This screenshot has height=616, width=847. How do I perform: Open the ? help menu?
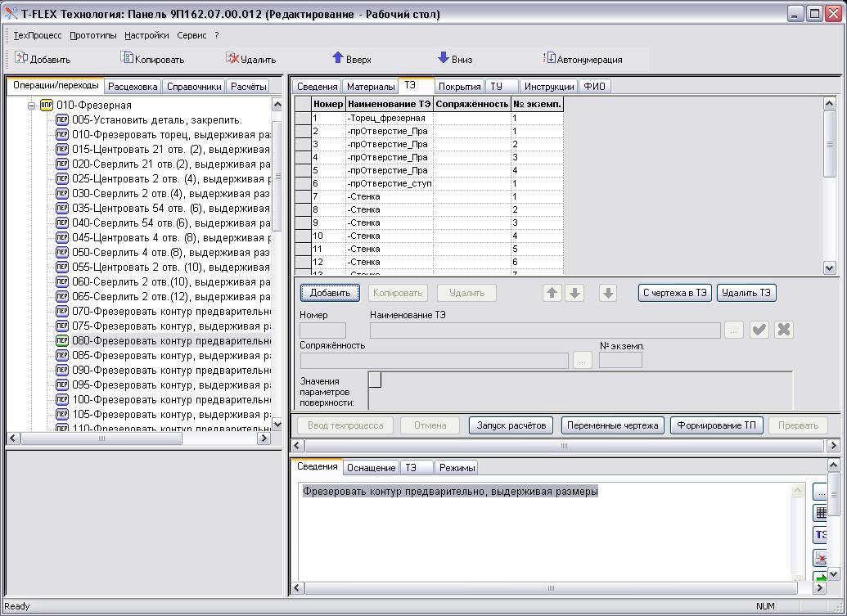click(x=217, y=36)
